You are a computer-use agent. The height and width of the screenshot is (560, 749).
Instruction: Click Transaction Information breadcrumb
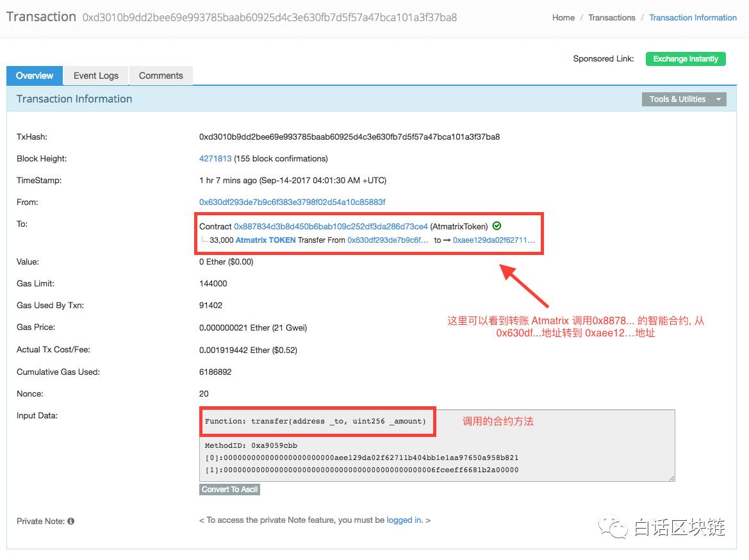pos(693,18)
